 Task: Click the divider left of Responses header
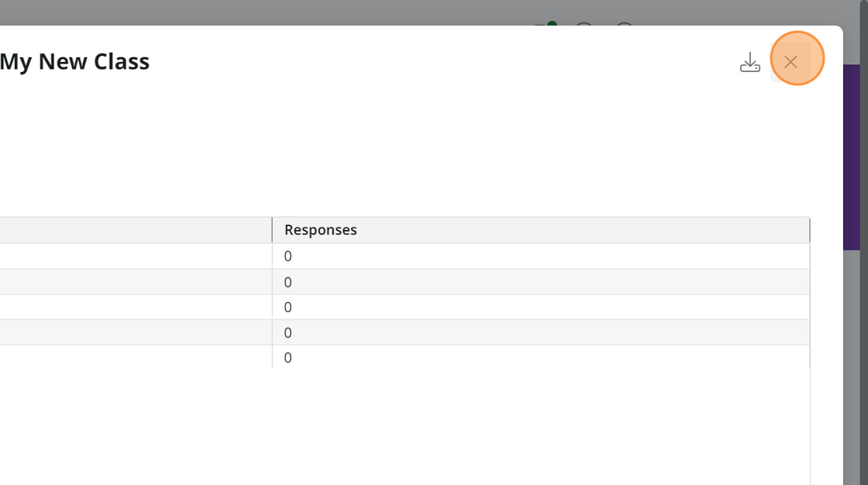272,230
